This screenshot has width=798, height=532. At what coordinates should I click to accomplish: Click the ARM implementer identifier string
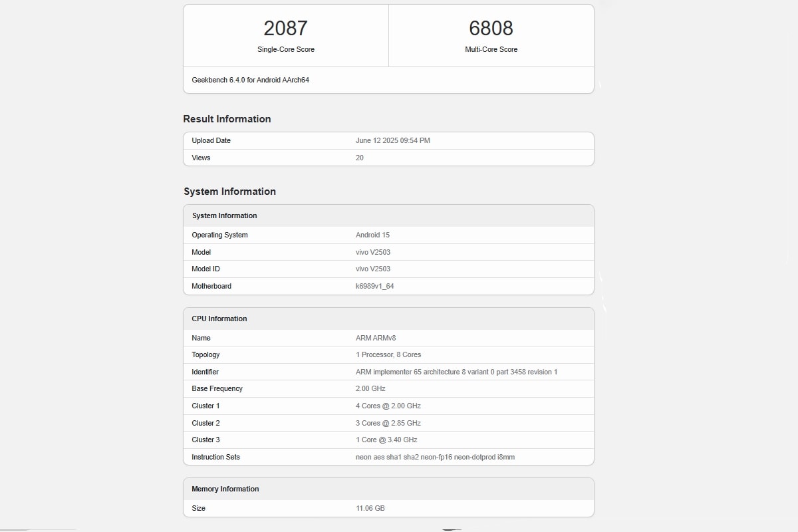(x=456, y=372)
